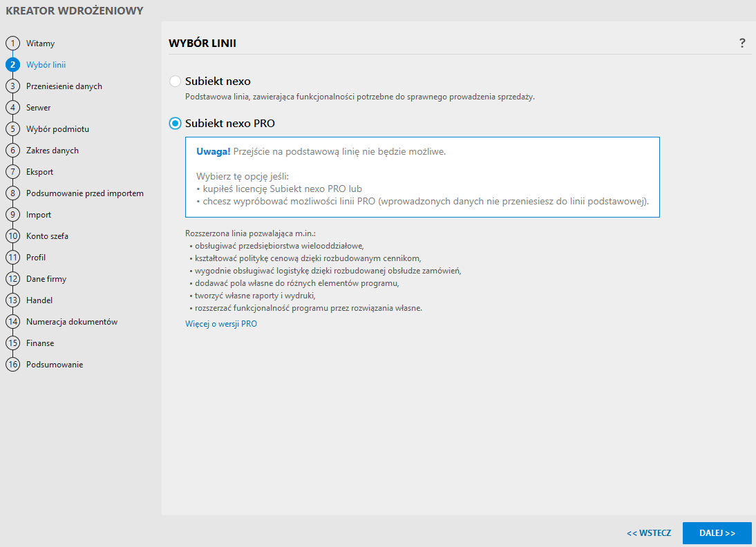Image resolution: width=756 pixels, height=547 pixels.
Task: Click step 7 circle icon for Eksport
Action: [x=12, y=172]
